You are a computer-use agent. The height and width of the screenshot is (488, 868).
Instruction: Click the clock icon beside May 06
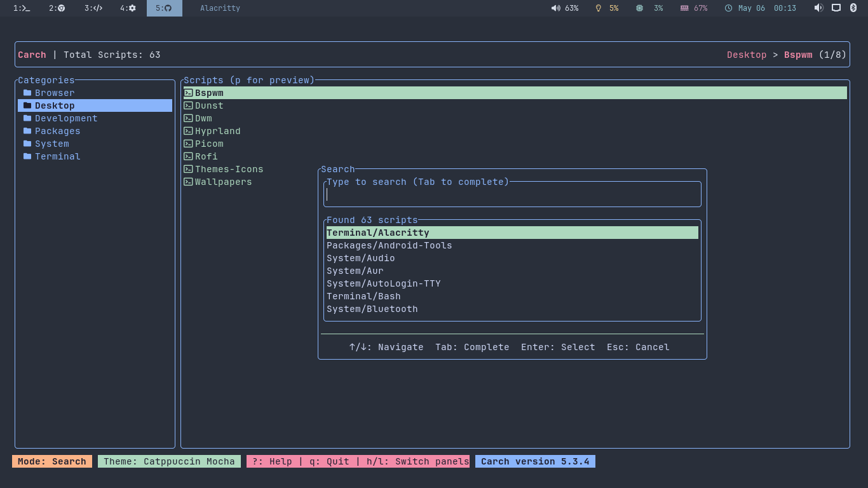728,8
